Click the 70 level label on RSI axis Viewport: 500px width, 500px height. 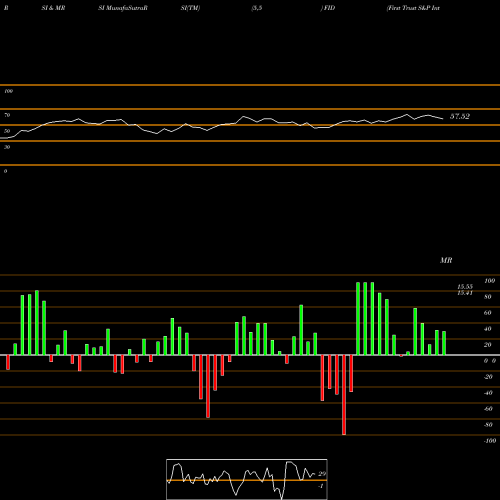(7, 115)
